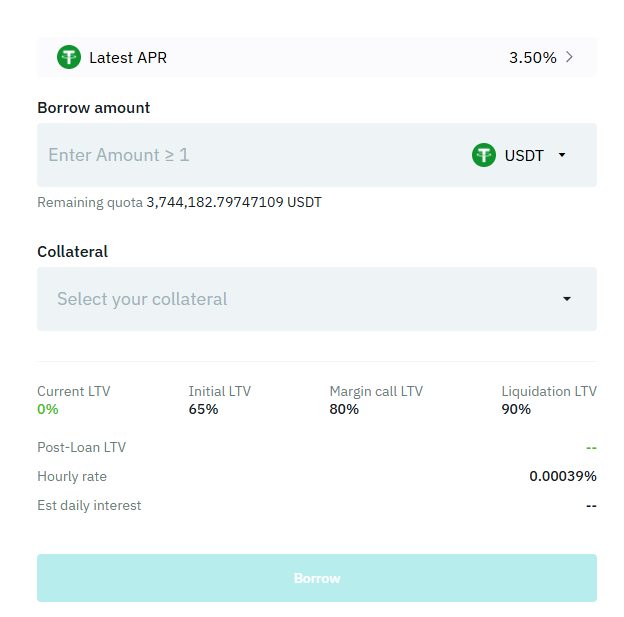Click the Post-Loan LTV label

point(82,447)
